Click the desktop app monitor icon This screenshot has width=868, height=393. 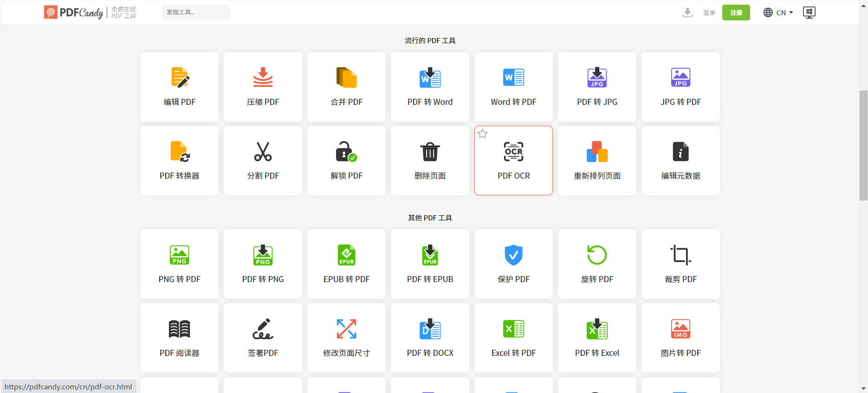(809, 13)
